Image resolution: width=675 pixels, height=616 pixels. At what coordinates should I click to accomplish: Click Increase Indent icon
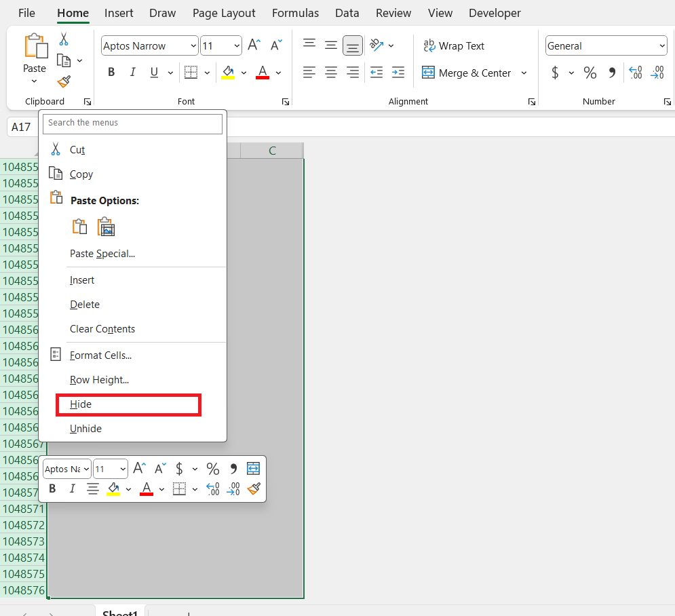tap(398, 73)
